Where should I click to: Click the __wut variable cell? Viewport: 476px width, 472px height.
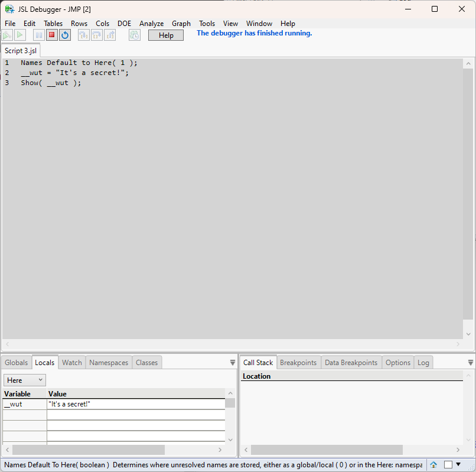point(25,404)
